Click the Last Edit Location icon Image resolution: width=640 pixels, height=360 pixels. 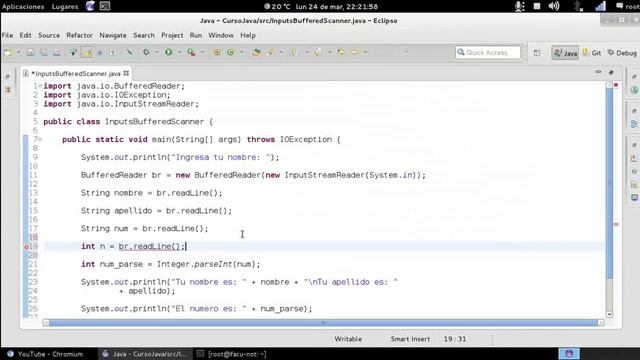[x=341, y=52]
